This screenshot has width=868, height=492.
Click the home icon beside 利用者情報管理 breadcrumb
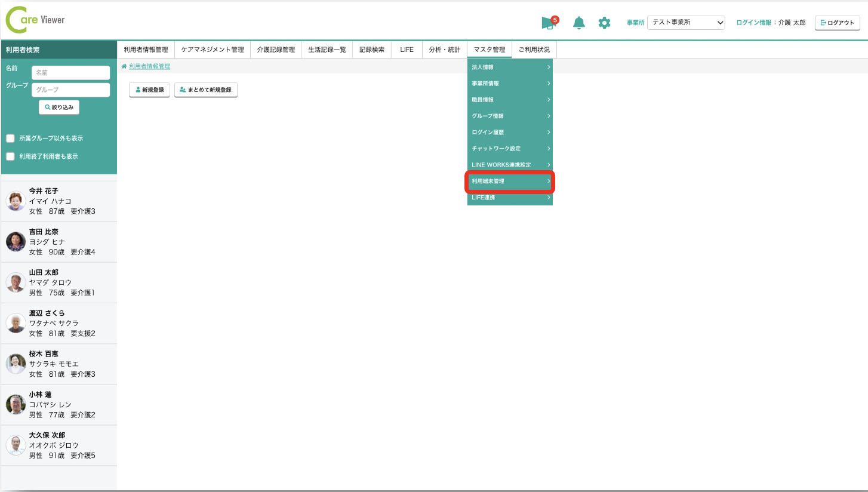tap(124, 67)
